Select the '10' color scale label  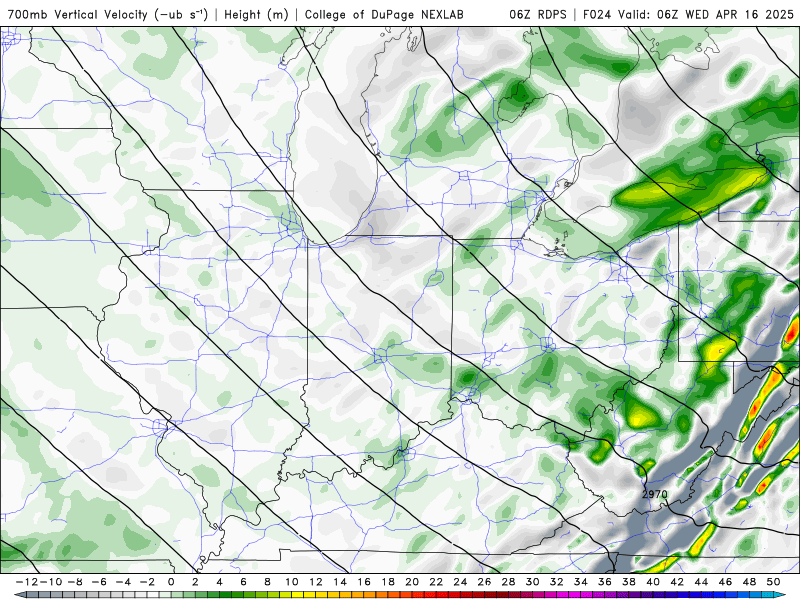pos(291,582)
